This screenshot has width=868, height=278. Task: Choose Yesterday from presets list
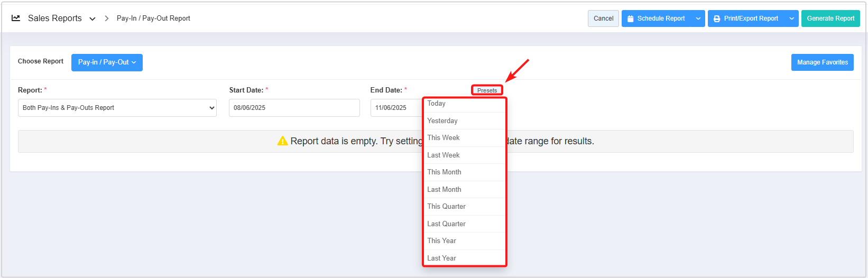(442, 121)
